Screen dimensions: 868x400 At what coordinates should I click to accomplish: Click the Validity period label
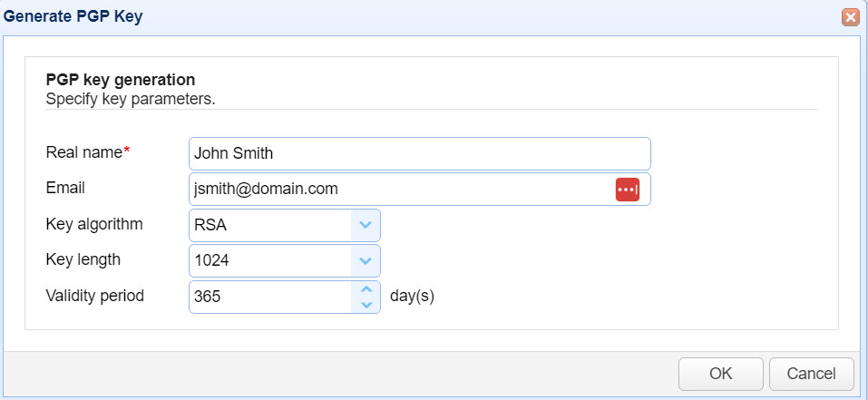point(94,295)
